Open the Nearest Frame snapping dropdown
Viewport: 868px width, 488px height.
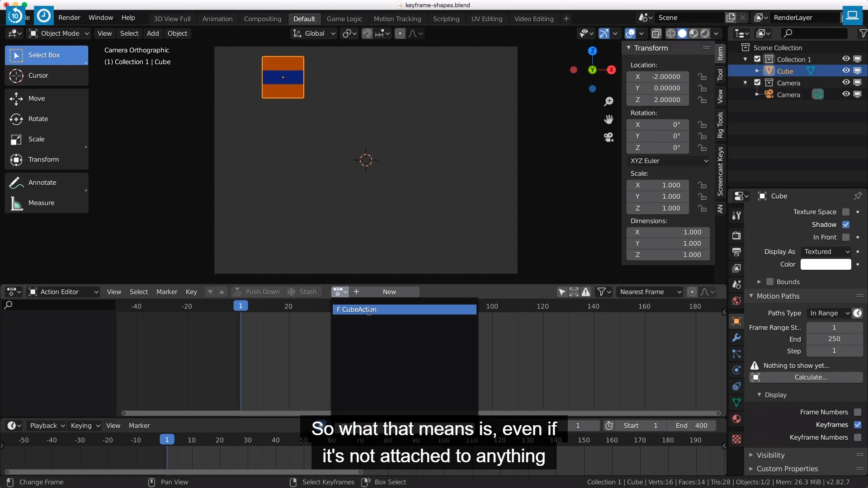650,292
